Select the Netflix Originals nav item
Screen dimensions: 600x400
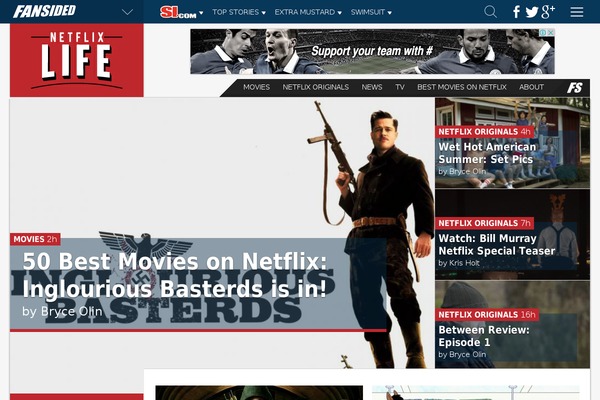click(316, 87)
